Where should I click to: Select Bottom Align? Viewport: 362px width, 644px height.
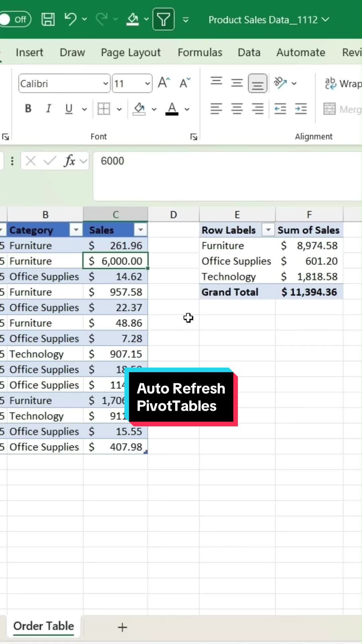257,83
